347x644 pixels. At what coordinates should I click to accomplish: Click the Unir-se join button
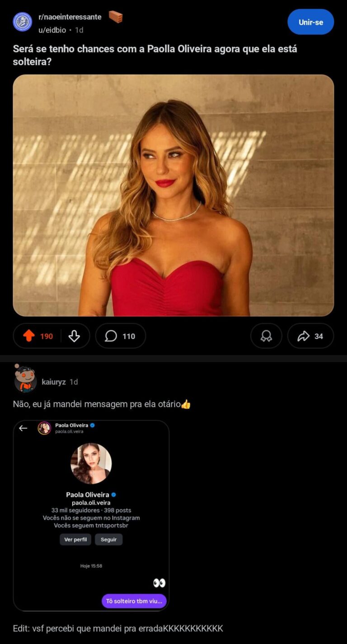click(310, 22)
